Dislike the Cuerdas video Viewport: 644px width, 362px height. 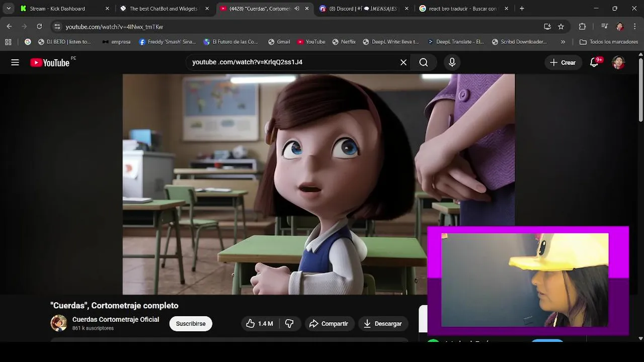(289, 324)
